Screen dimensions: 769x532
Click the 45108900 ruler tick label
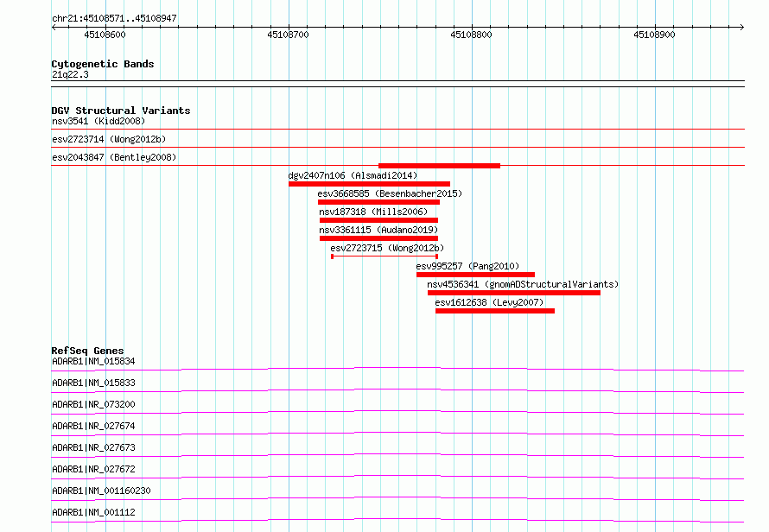point(655,35)
